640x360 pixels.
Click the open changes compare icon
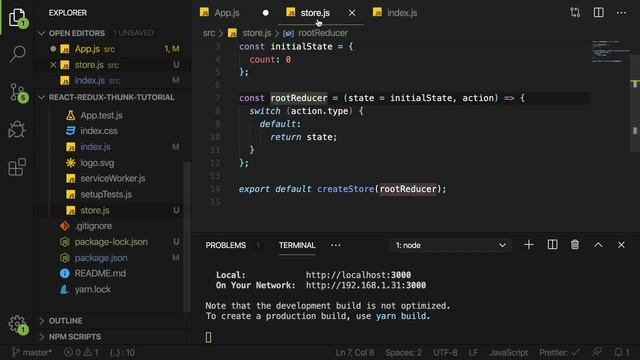[575, 13]
